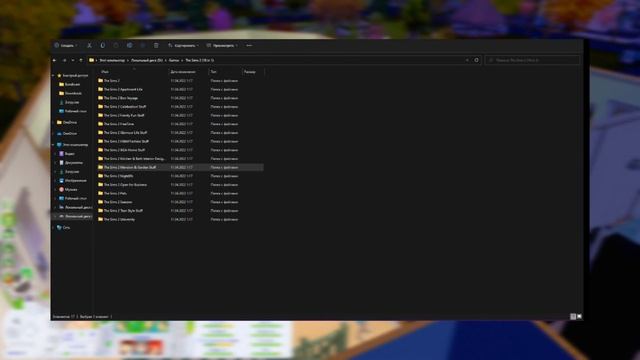Go back with the Back arrow
This screenshot has height=360, width=640.
point(55,60)
